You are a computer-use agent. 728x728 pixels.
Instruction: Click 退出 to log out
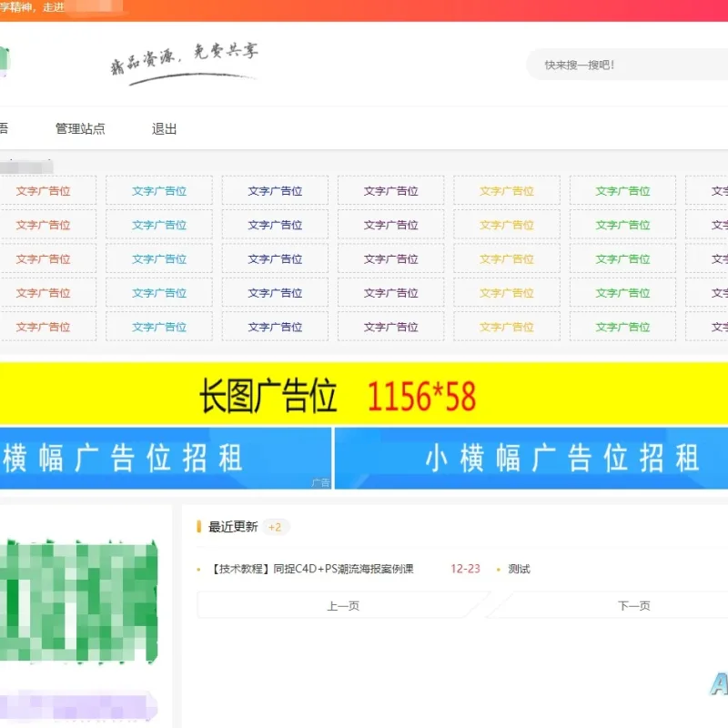coord(165,128)
